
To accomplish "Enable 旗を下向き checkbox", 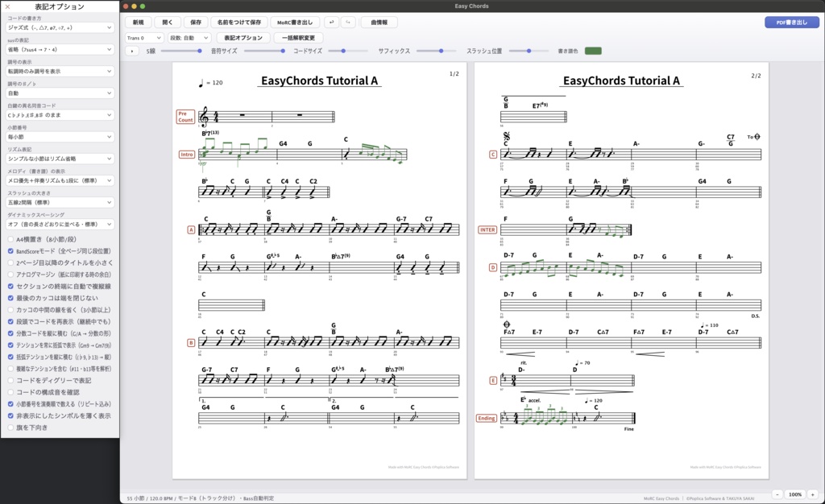I will pos(10,428).
